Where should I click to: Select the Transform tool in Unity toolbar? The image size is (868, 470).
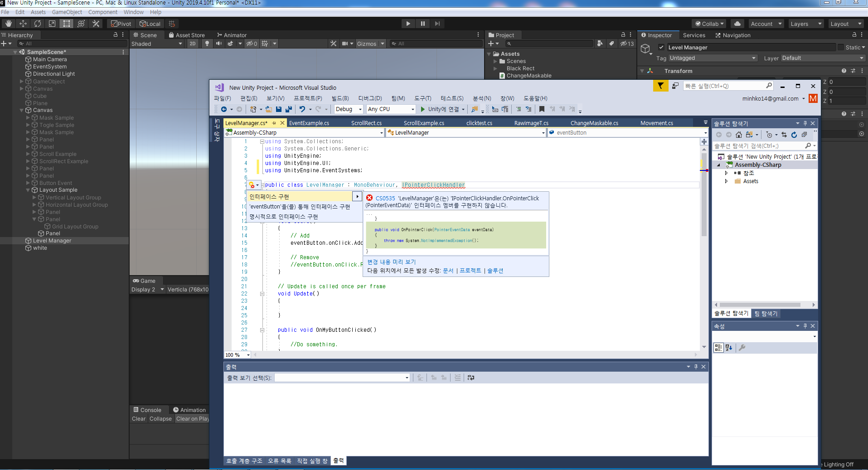(x=81, y=24)
